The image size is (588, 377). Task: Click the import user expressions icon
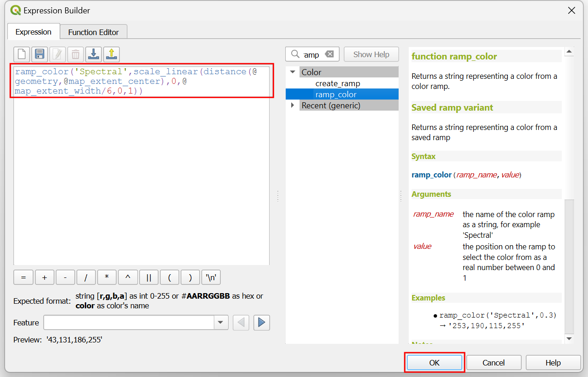pos(94,54)
